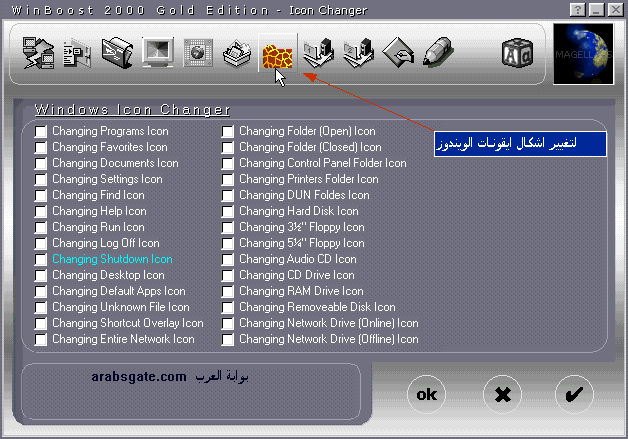Image resolution: width=628 pixels, height=439 pixels.
Task: Enable Changing 3½" Floppy Icon checkbox
Action: coord(227,228)
